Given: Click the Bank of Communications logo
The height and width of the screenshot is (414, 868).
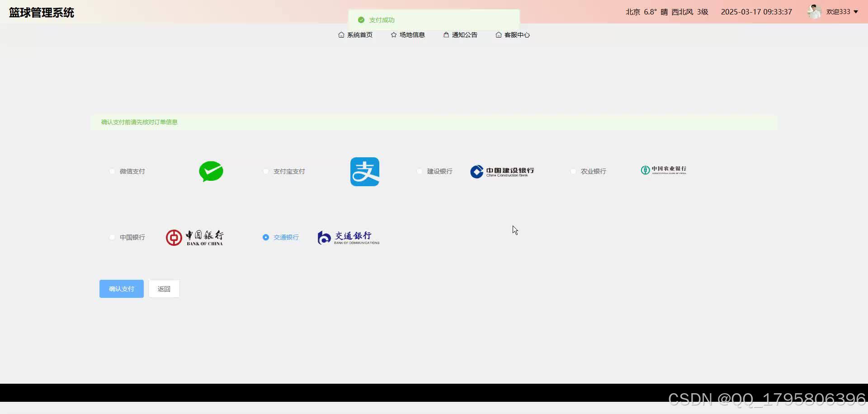Looking at the screenshot, I should tap(349, 237).
